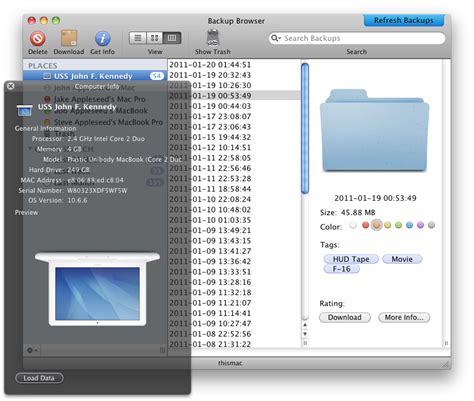This screenshot has width=474, height=401.
Task: Switch to list view
Action: pyautogui.click(x=138, y=38)
